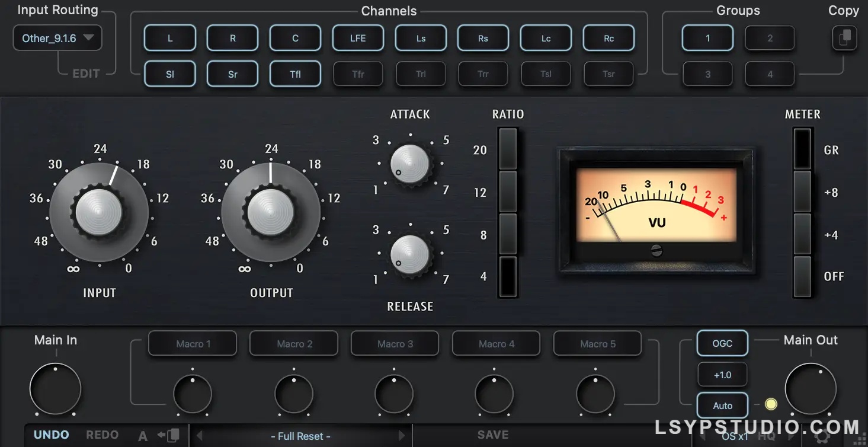Click the A/B compare icon near UNDO
868x447 pixels.
[142, 435]
